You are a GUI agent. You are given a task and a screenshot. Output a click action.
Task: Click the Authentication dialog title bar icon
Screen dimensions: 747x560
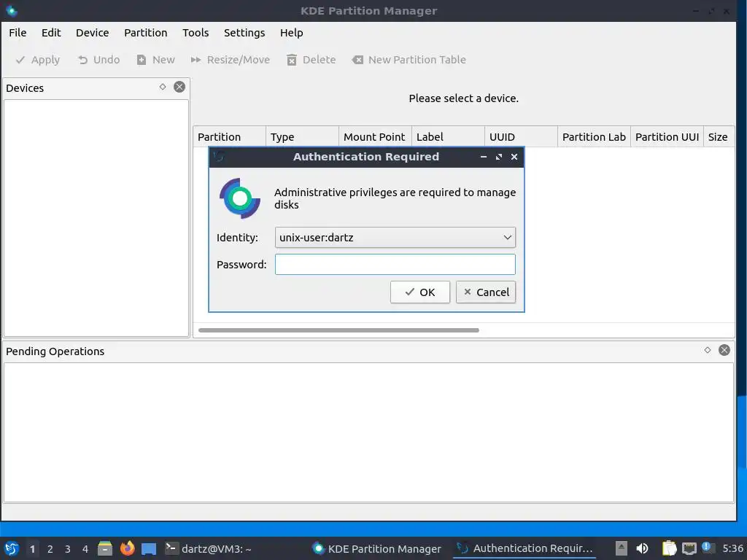219,157
